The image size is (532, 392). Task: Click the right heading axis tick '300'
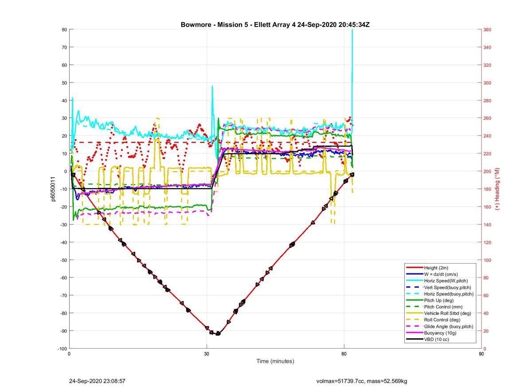click(x=488, y=83)
